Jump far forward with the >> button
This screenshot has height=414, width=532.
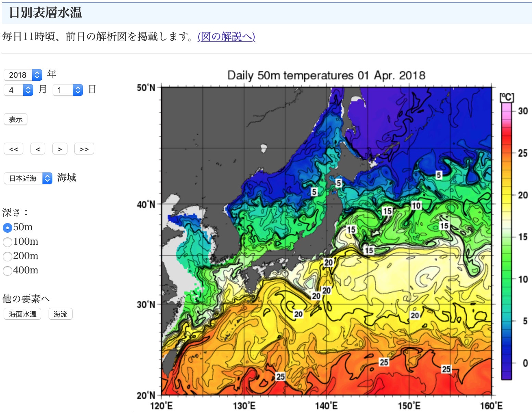[84, 149]
